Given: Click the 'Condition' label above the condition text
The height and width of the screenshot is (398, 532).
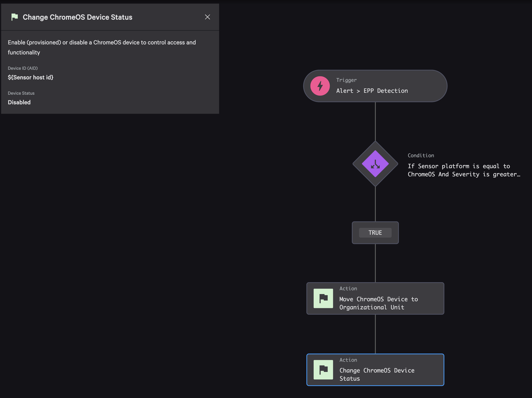Looking at the screenshot, I should click(421, 156).
